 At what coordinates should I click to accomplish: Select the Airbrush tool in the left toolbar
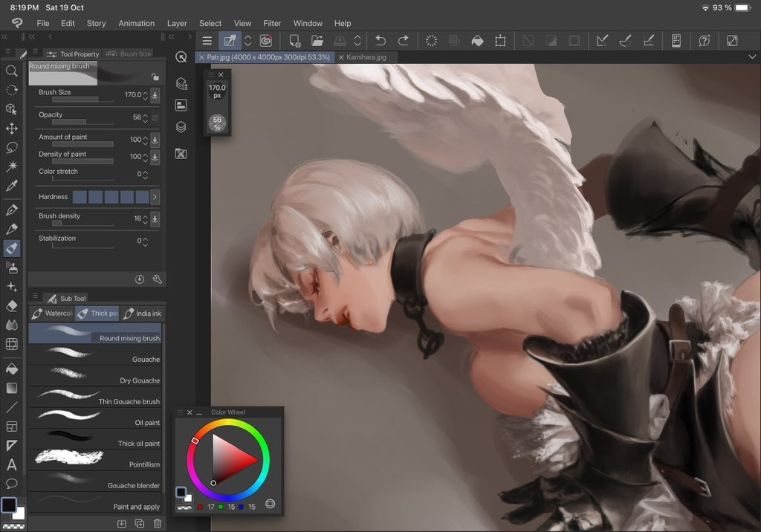pos(12,267)
